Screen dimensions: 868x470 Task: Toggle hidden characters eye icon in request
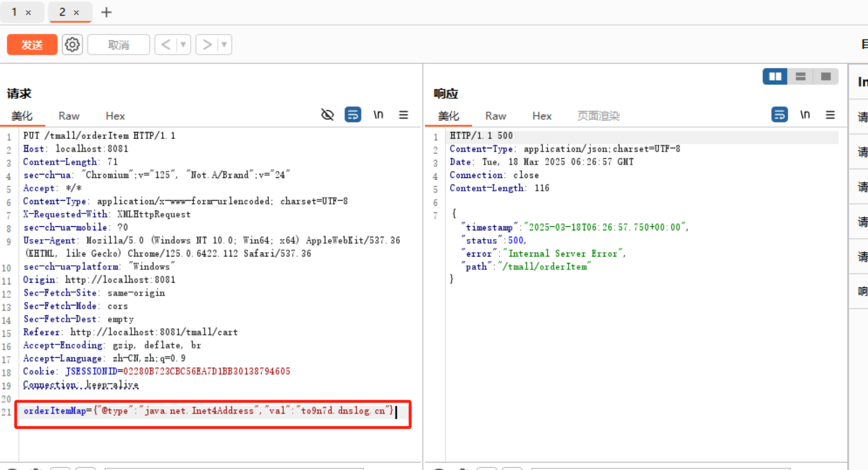pos(328,115)
